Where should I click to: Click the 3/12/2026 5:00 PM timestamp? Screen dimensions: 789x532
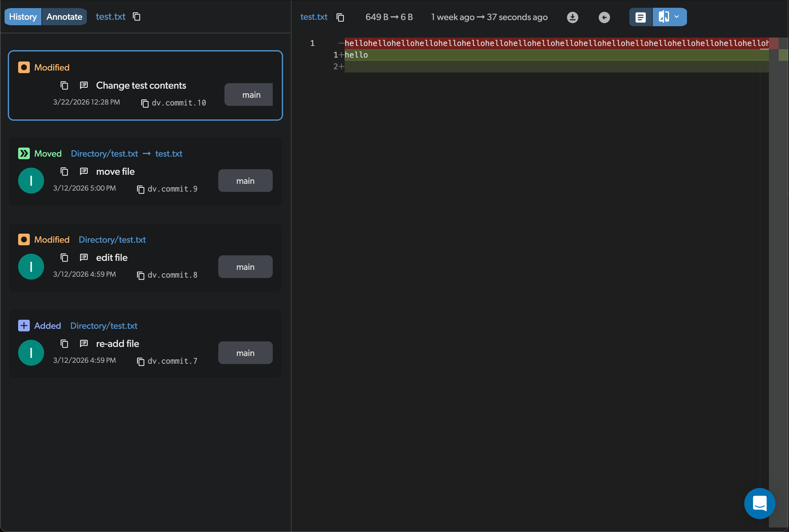coord(85,188)
